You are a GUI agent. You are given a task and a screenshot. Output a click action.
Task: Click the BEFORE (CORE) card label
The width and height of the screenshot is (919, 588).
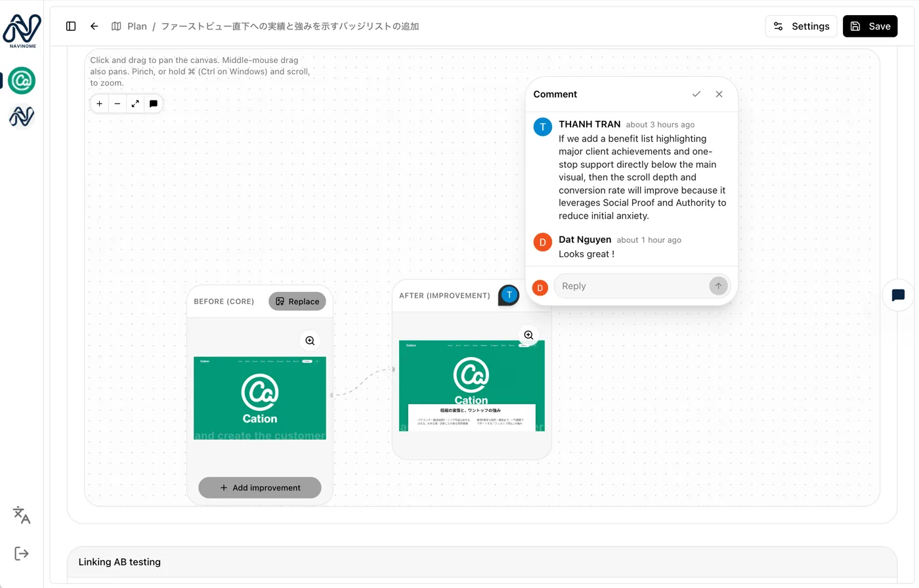224,302
